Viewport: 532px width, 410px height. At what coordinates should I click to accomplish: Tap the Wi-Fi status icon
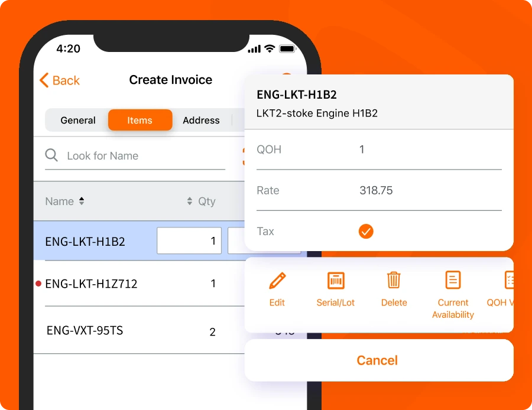point(270,49)
